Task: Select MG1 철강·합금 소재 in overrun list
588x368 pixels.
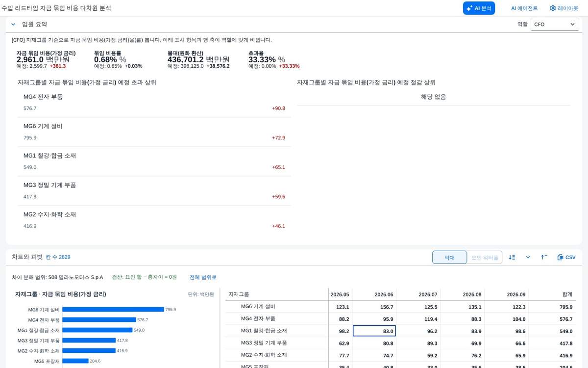Action: click(154, 161)
